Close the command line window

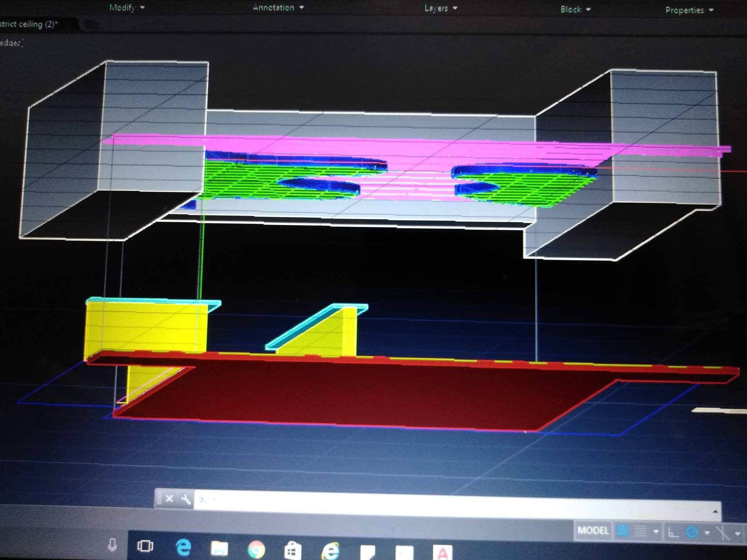[x=169, y=498]
